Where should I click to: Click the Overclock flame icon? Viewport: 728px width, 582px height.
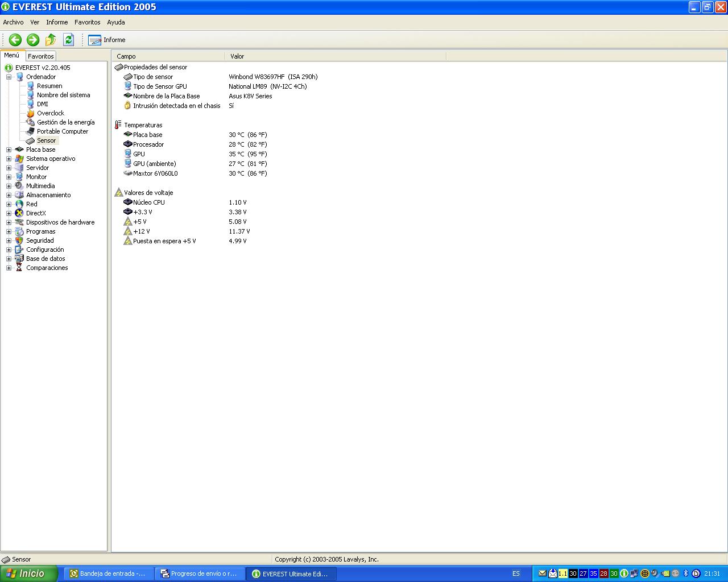(x=30, y=113)
